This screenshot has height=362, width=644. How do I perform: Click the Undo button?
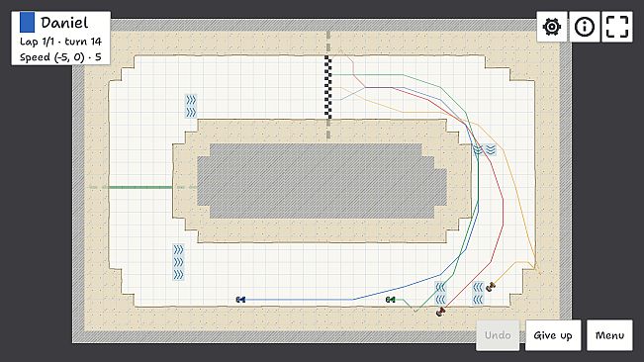[x=498, y=335]
